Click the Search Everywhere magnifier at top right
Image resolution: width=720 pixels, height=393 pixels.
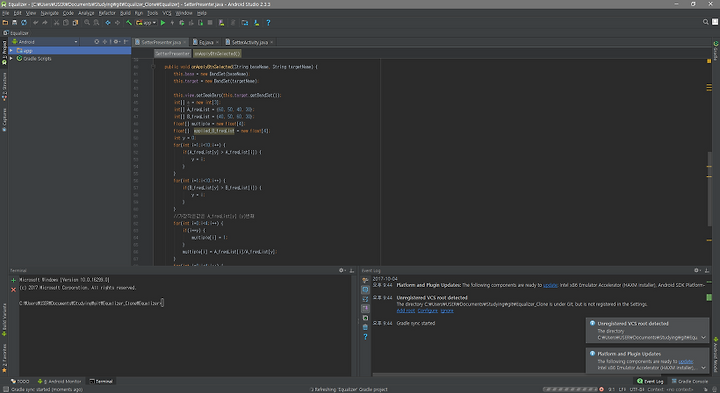[x=706, y=22]
